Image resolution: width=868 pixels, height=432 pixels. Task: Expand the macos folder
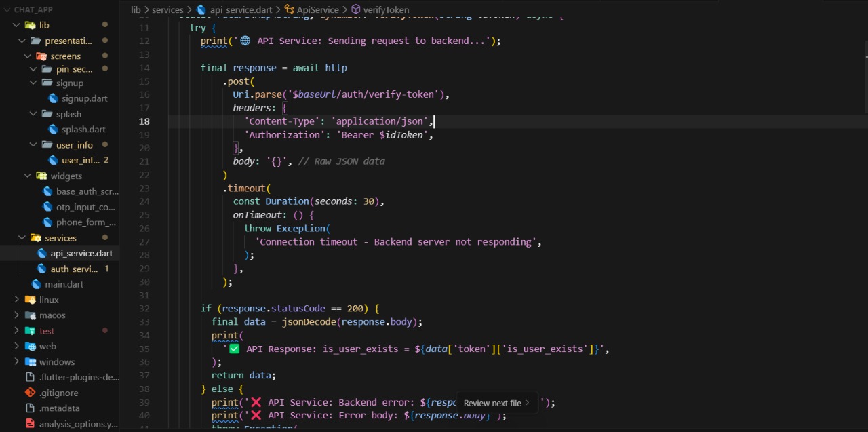tap(16, 315)
